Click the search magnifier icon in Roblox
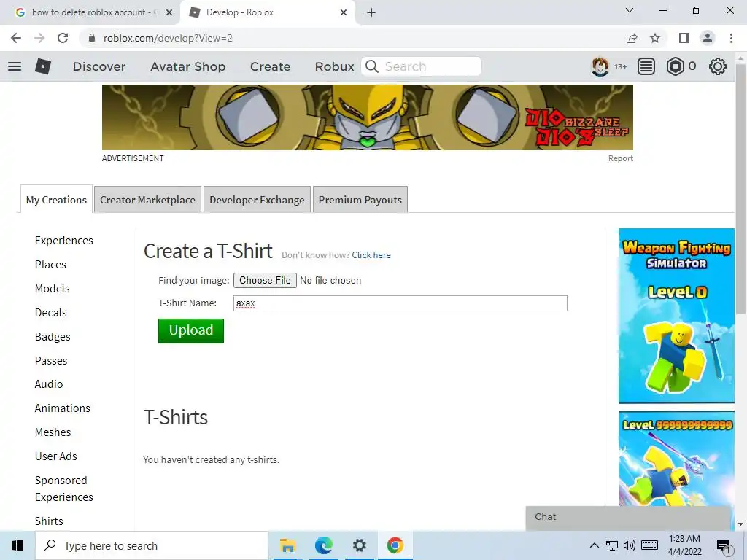 pyautogui.click(x=372, y=66)
